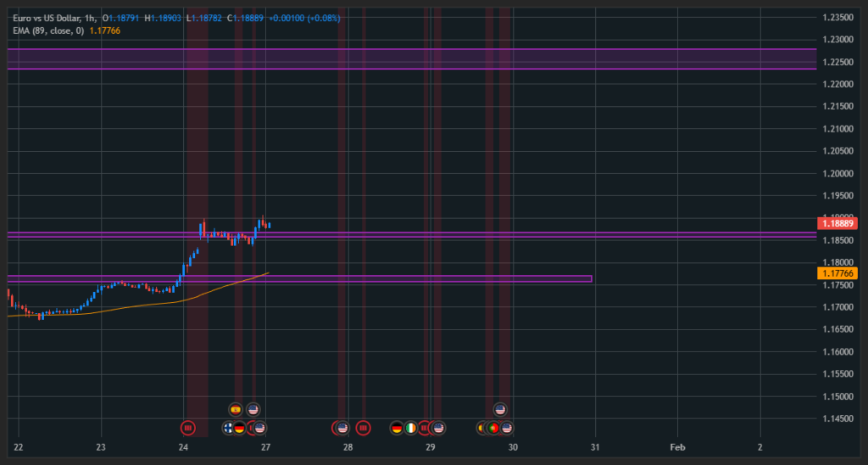Click the 1.20000 level on price scale

pos(839,174)
